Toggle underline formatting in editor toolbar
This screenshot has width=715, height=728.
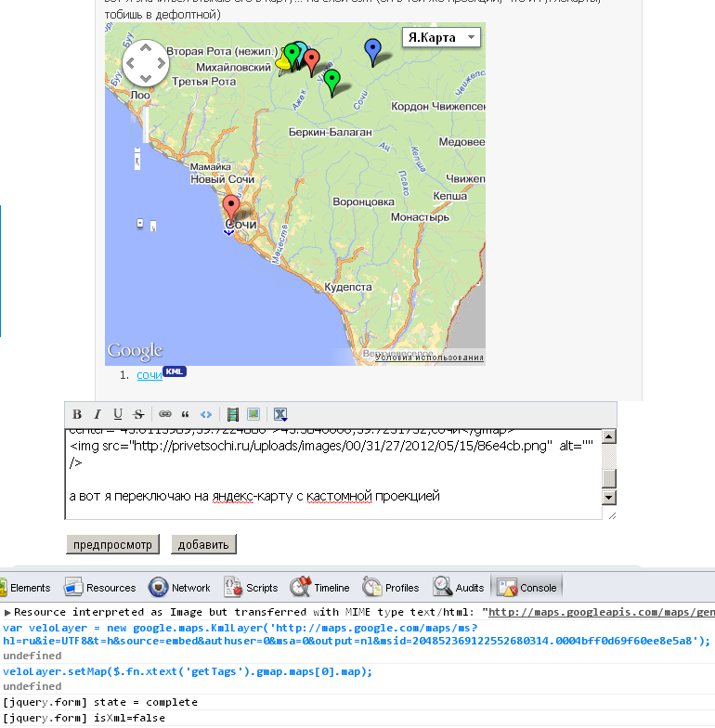pos(118,414)
